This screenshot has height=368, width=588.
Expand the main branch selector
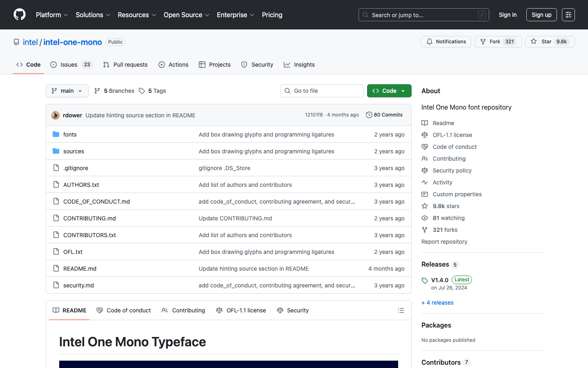(x=67, y=91)
